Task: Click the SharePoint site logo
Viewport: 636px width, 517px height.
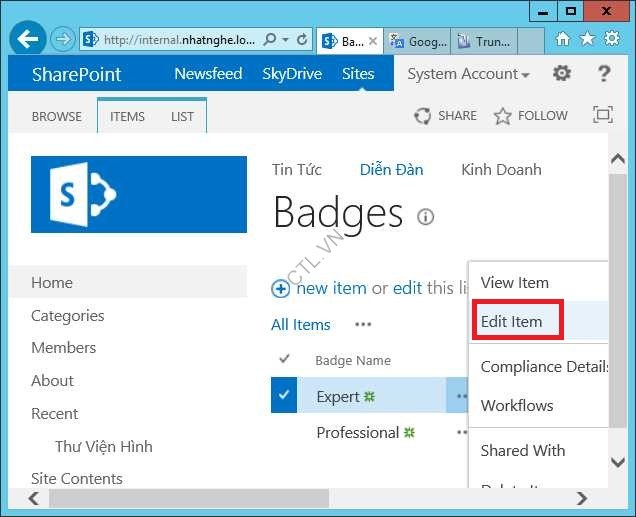Action: click(x=139, y=194)
